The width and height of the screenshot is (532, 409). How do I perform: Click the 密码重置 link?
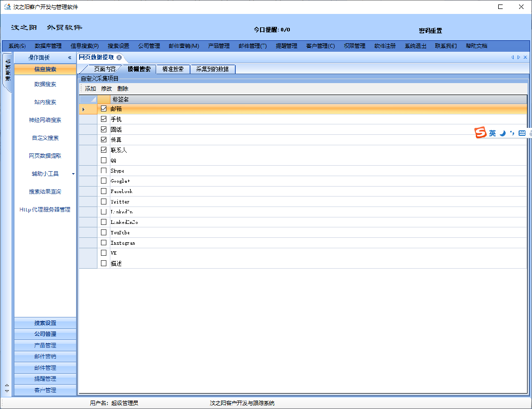pyautogui.click(x=430, y=31)
